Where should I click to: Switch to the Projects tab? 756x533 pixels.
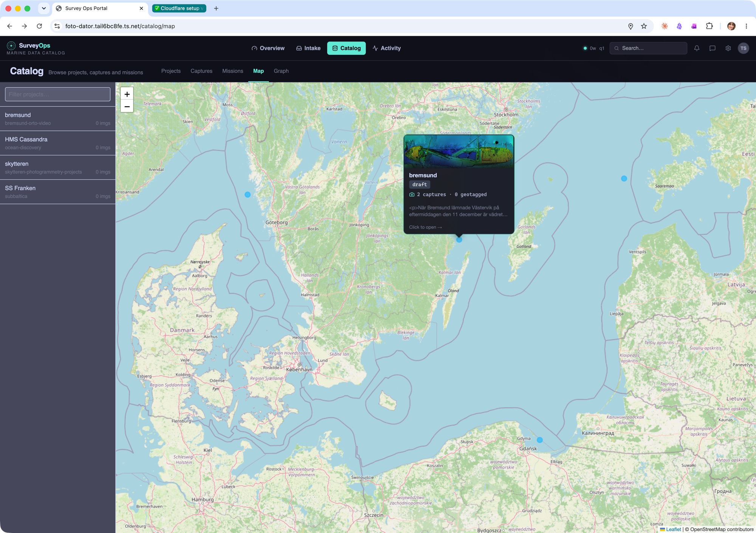click(171, 71)
